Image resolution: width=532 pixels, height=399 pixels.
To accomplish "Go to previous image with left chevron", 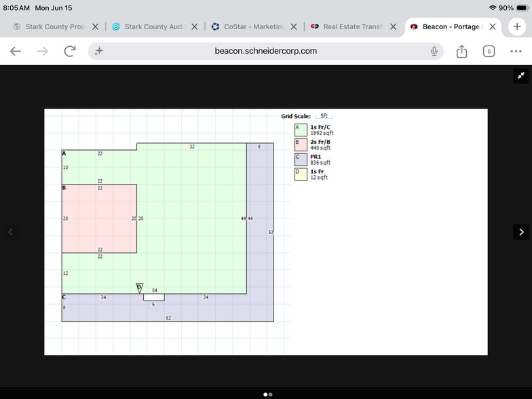I will click(11, 232).
